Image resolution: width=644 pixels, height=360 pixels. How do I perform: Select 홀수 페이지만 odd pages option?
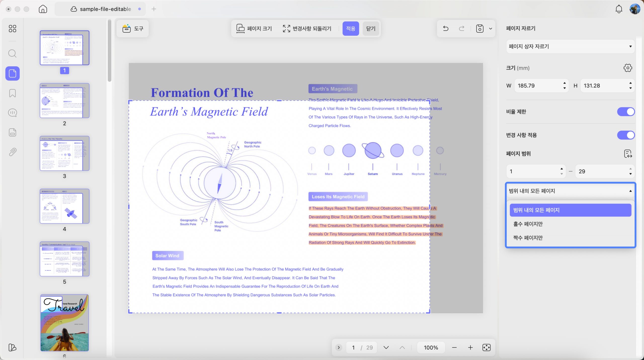pyautogui.click(x=570, y=224)
